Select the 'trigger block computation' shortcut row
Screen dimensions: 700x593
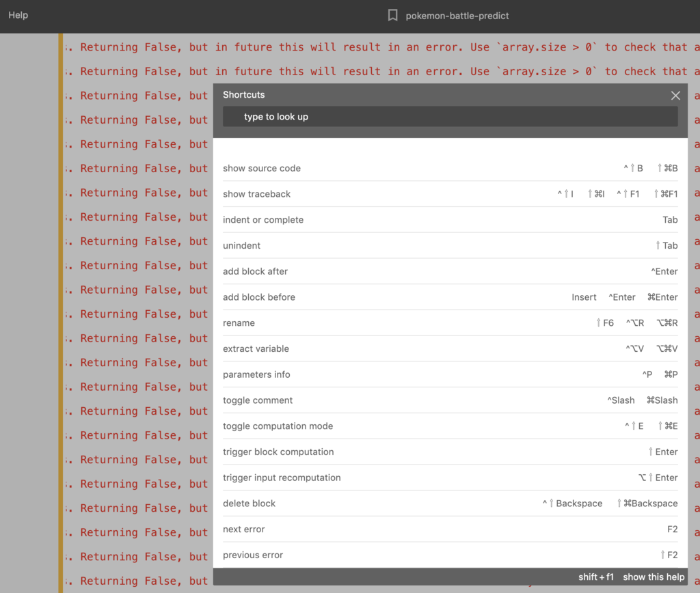(x=450, y=452)
